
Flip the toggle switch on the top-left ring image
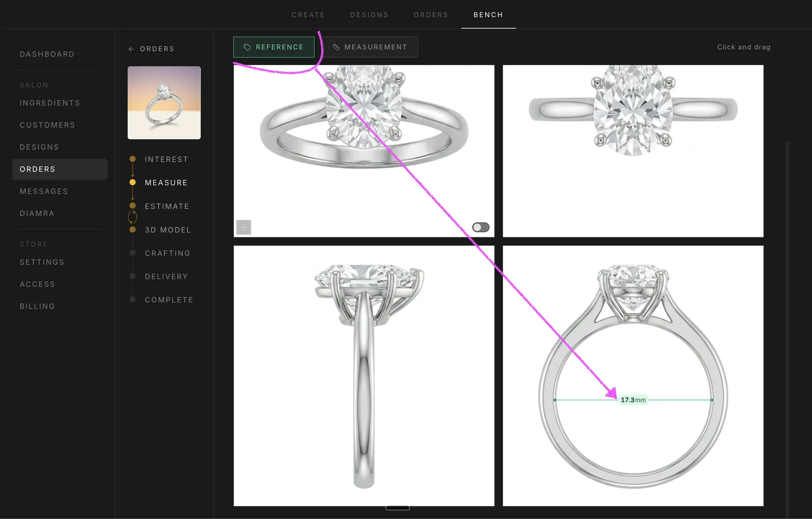[480, 227]
